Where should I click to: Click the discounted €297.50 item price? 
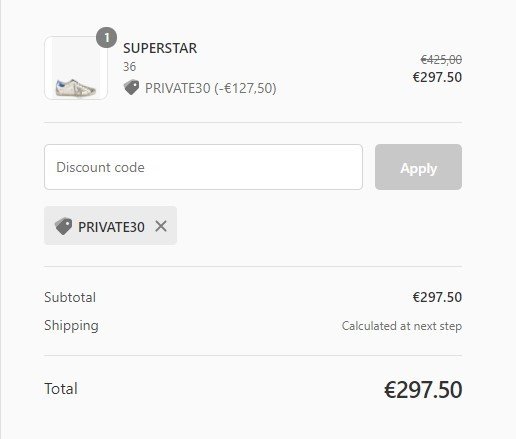click(437, 77)
